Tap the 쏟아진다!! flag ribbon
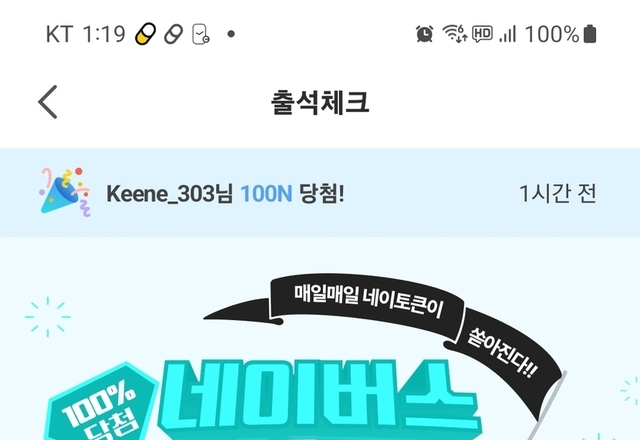640x440 pixels. coord(504,353)
